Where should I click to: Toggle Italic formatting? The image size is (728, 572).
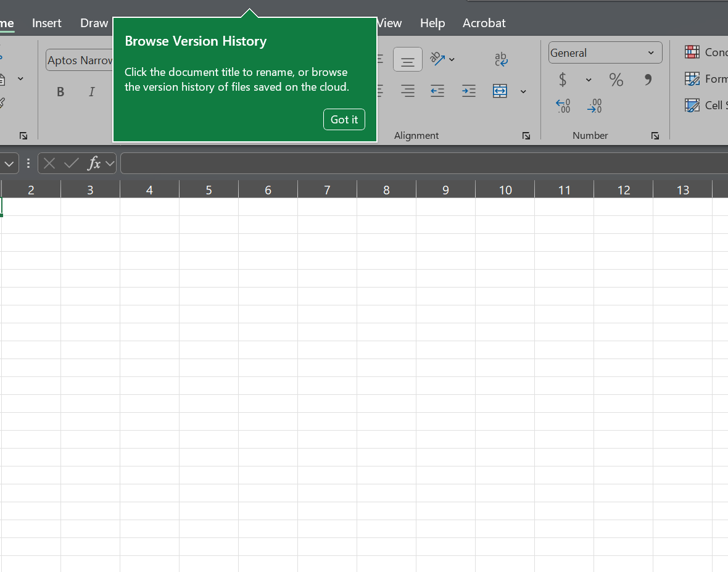pyautogui.click(x=91, y=92)
